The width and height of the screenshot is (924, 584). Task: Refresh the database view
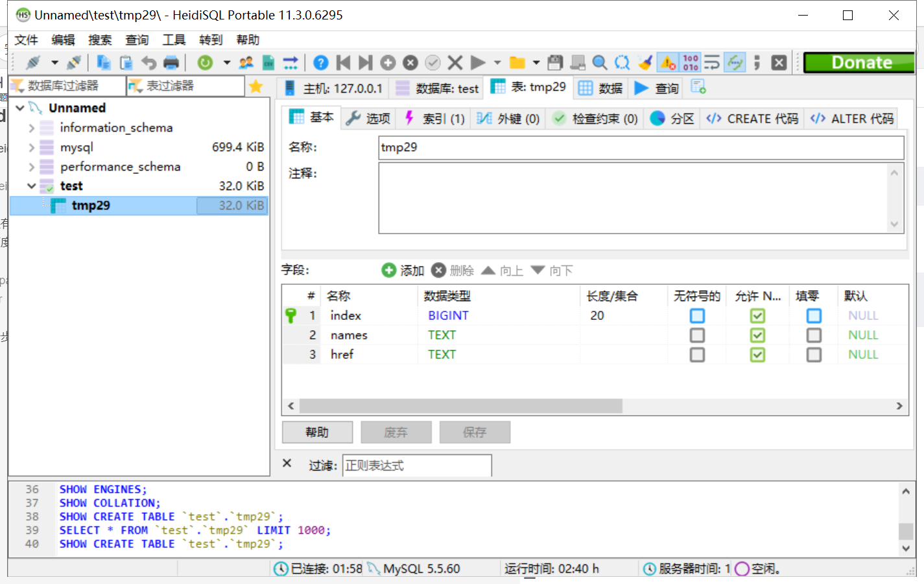[205, 62]
